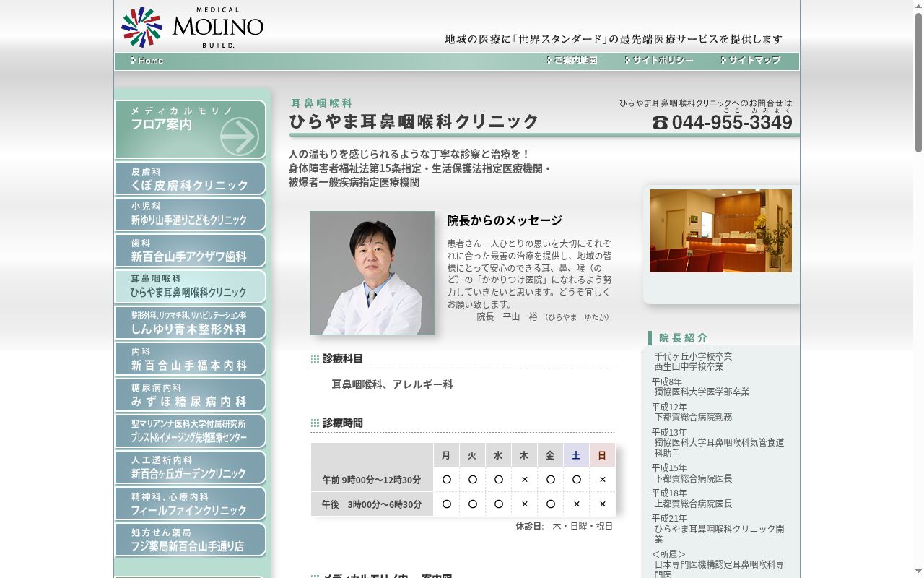This screenshot has height=578, width=924.
Task: Click the ひらやま耳鼻咽喉科クリニック page title
Action: tap(414, 121)
